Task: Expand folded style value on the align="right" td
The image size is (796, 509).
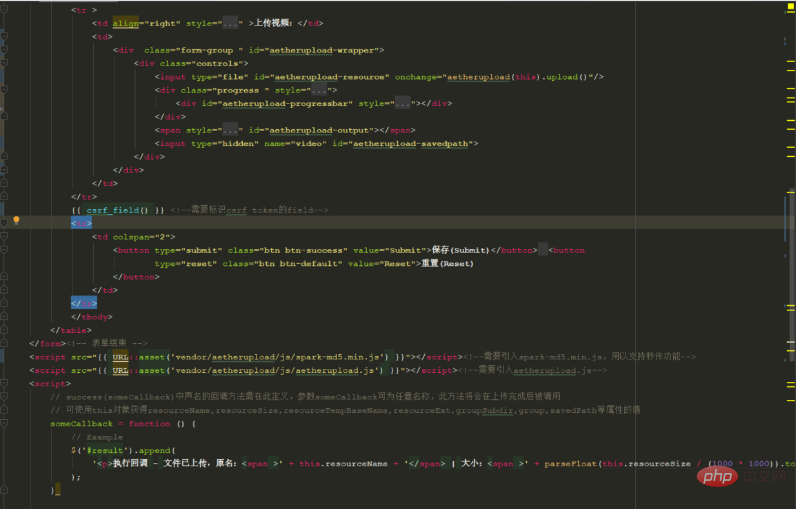Action: coord(232,22)
